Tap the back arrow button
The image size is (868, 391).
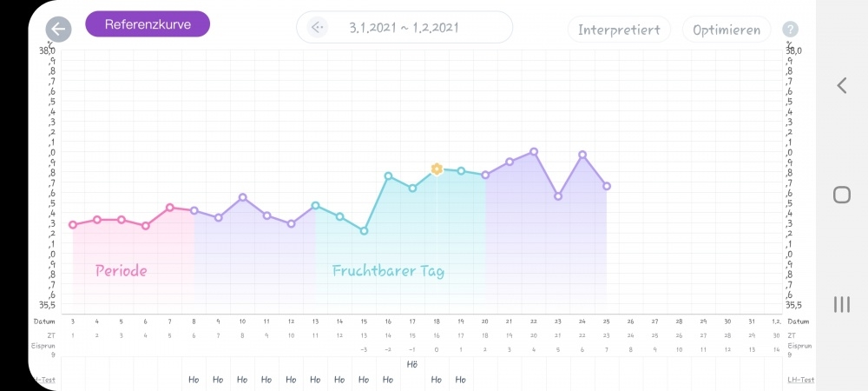click(58, 29)
